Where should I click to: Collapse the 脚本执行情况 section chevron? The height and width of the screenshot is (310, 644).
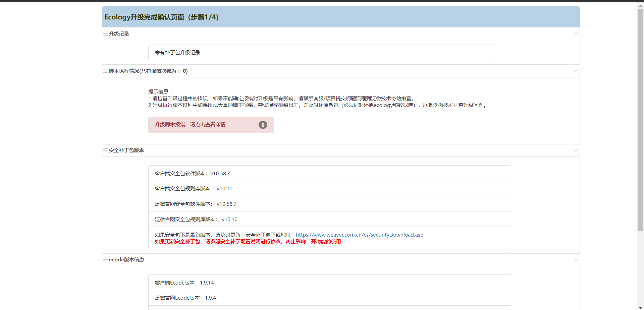[575, 71]
